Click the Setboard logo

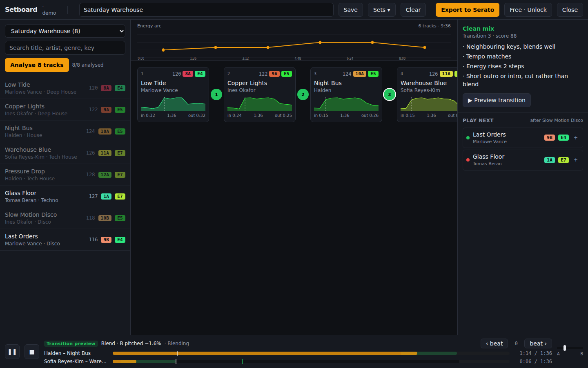(21, 9)
